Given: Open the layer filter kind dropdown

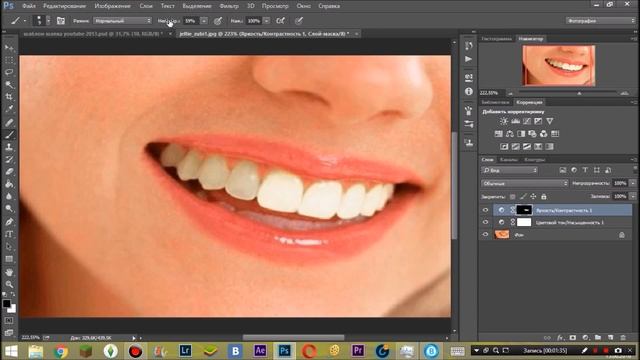Looking at the screenshot, I should (x=509, y=170).
